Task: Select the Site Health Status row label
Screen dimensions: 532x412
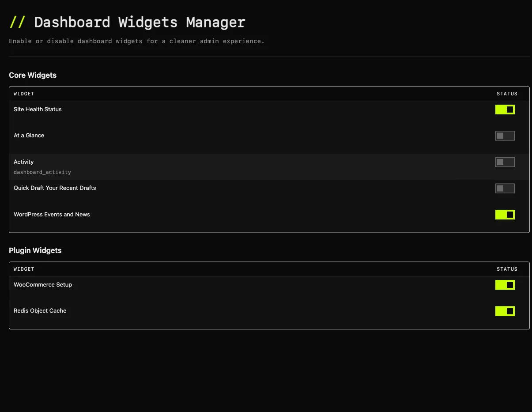Action: tap(38, 109)
